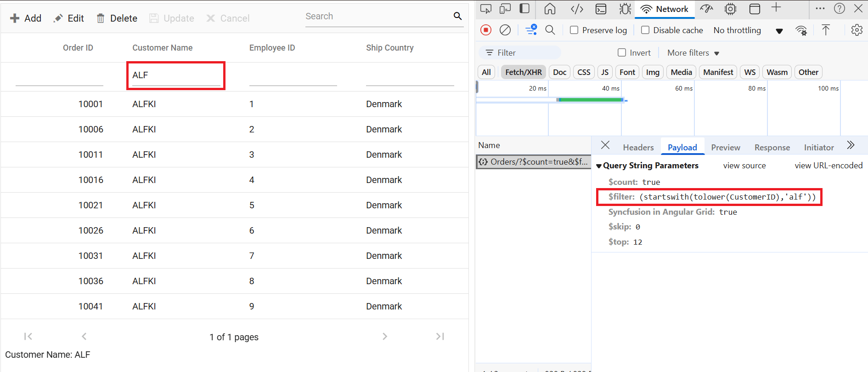Toggle network filter bar icon
The width and height of the screenshot is (868, 372).
(531, 30)
